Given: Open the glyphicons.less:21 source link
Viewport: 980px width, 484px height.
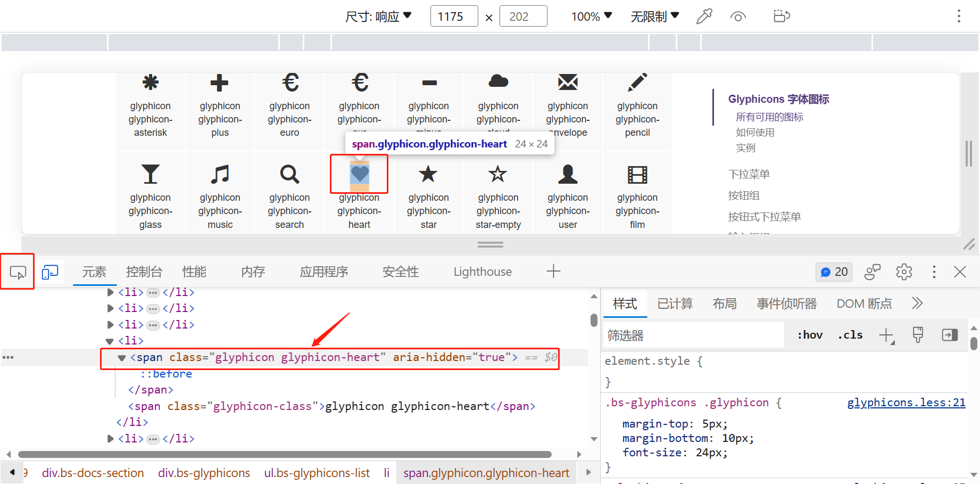Looking at the screenshot, I should click(906, 403).
